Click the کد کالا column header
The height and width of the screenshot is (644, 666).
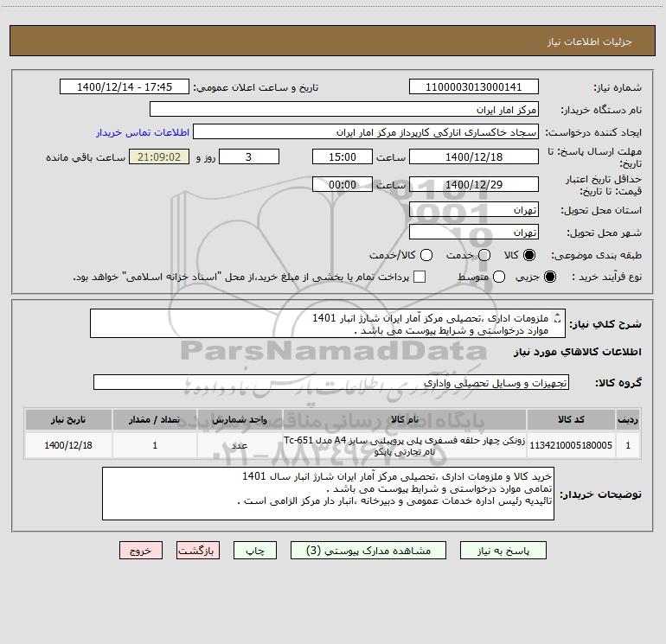[x=571, y=419]
